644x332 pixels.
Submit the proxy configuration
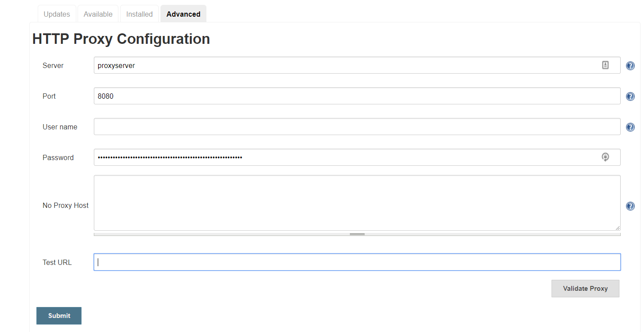coord(59,316)
